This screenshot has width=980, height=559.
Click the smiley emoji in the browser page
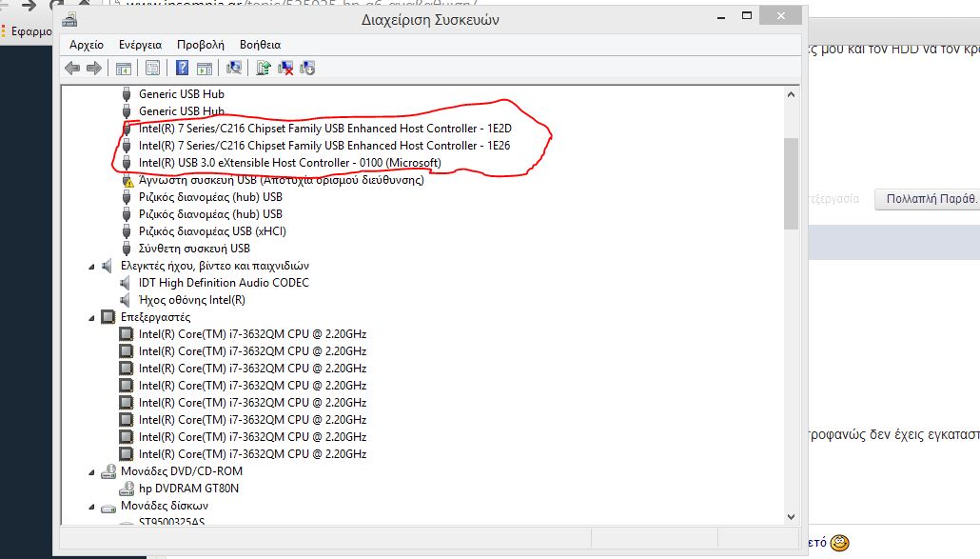tap(839, 542)
